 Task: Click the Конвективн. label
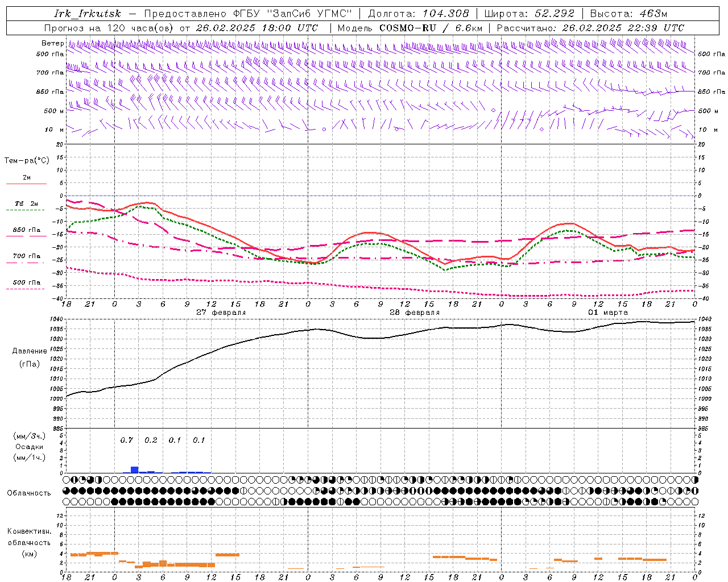pos(29,531)
